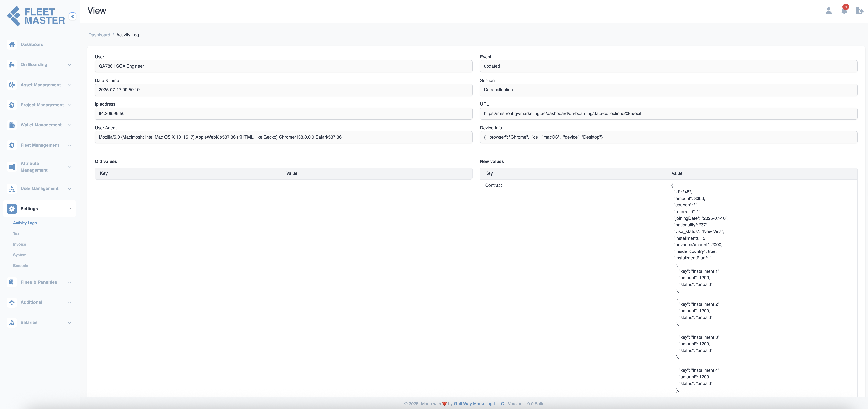The width and height of the screenshot is (868, 409).
Task: Go to Dashboard in the sidebar
Action: [x=32, y=44]
